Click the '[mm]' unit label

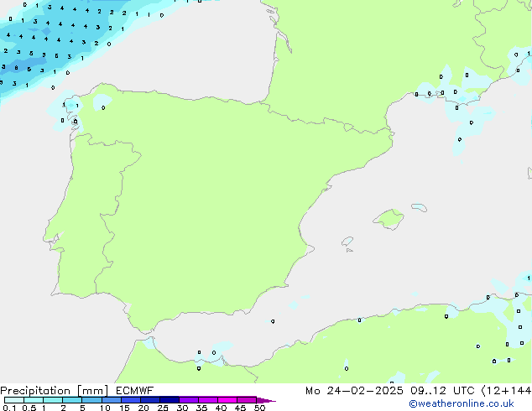(93, 391)
